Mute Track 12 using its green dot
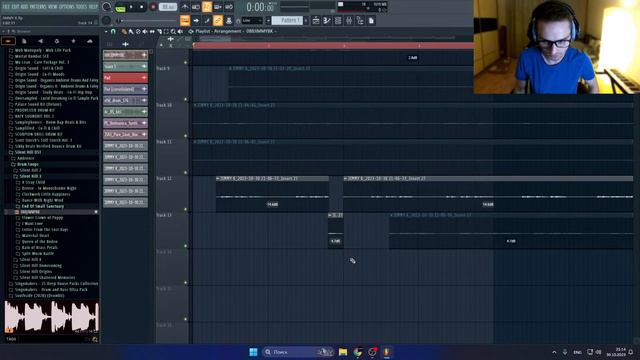This screenshot has width=640, height=360. click(x=186, y=209)
